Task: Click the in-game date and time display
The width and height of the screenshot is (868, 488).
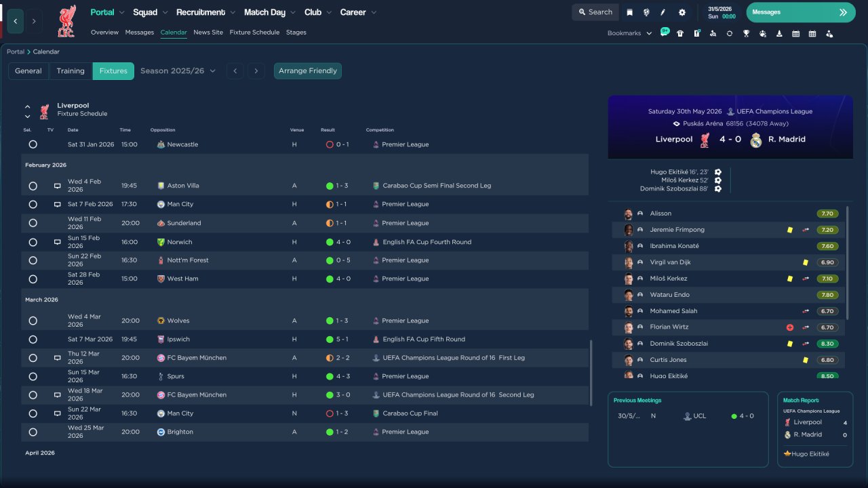Action: pos(722,12)
